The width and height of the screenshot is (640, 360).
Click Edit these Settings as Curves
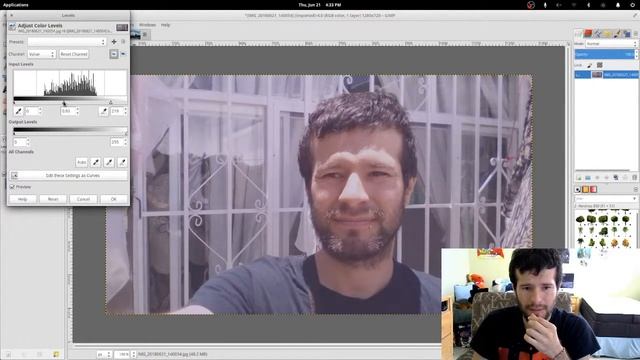click(69, 176)
